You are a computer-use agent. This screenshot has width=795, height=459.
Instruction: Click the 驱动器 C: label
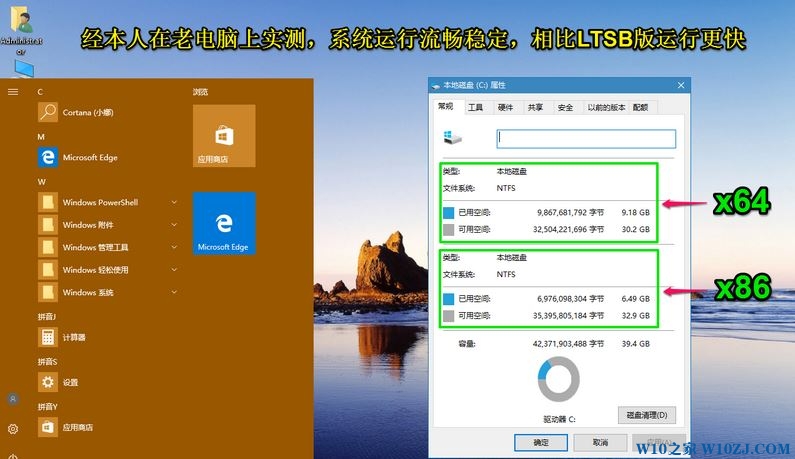[559, 419]
